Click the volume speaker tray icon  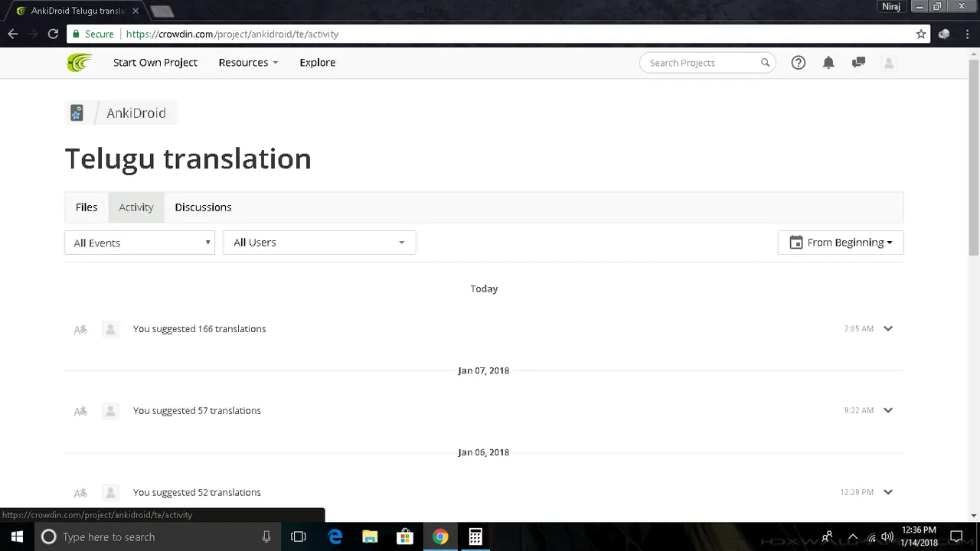pos(888,536)
